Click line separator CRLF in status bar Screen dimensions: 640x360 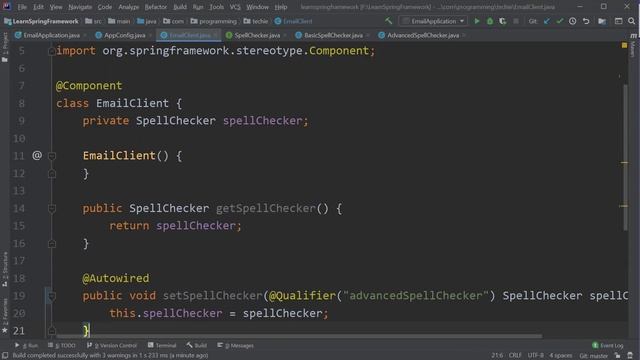515,356
